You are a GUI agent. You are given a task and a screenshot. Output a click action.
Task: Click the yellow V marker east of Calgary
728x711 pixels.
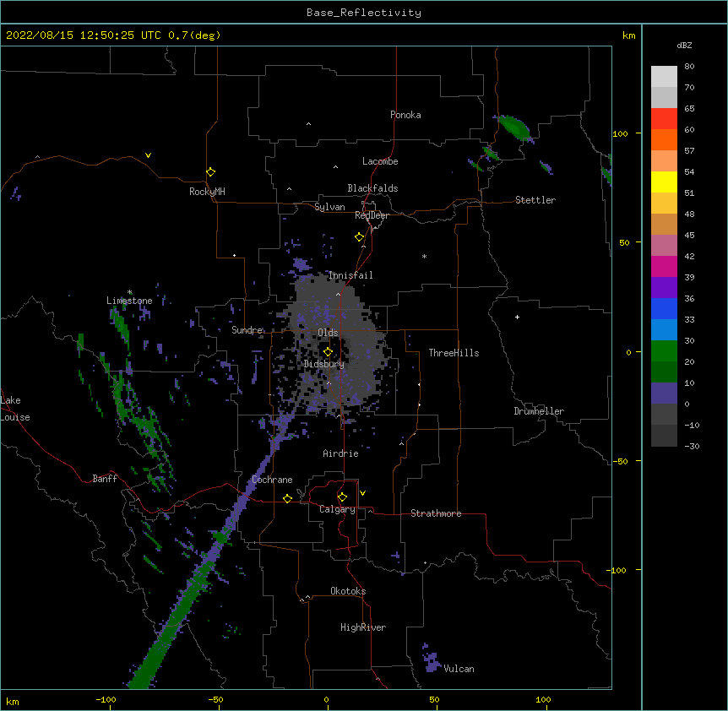pos(362,493)
